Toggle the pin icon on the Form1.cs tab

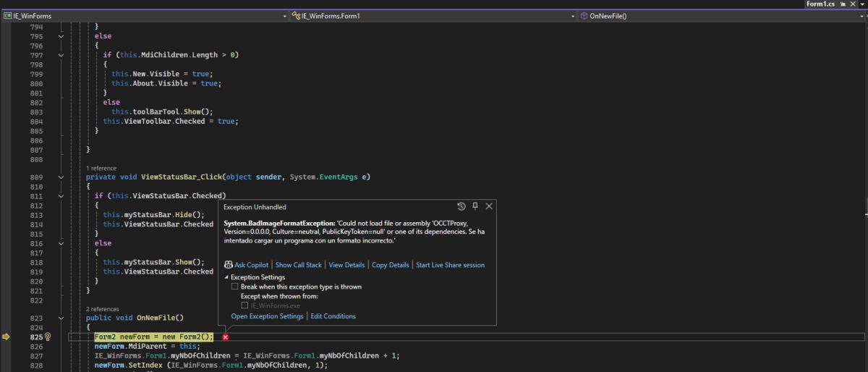click(842, 4)
